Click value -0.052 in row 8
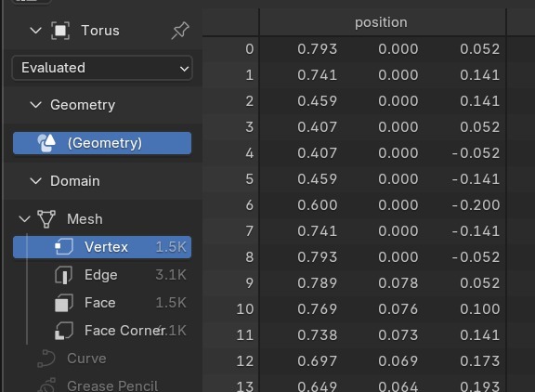Screen dimensions: 535x392 tap(476, 257)
